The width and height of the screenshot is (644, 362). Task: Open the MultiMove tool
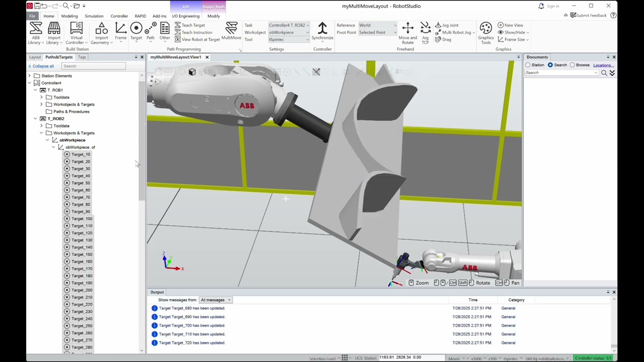(x=231, y=31)
